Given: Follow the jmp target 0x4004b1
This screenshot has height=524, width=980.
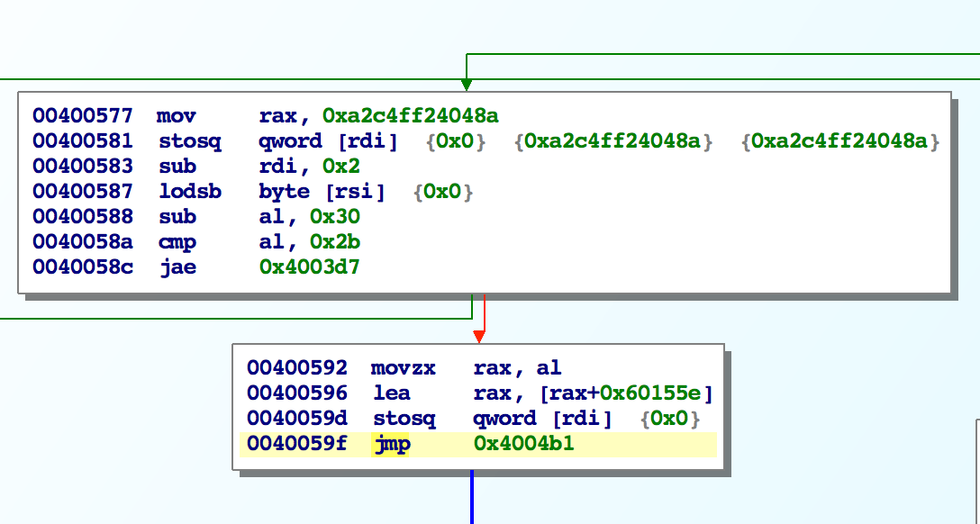Looking at the screenshot, I should 511,444.
